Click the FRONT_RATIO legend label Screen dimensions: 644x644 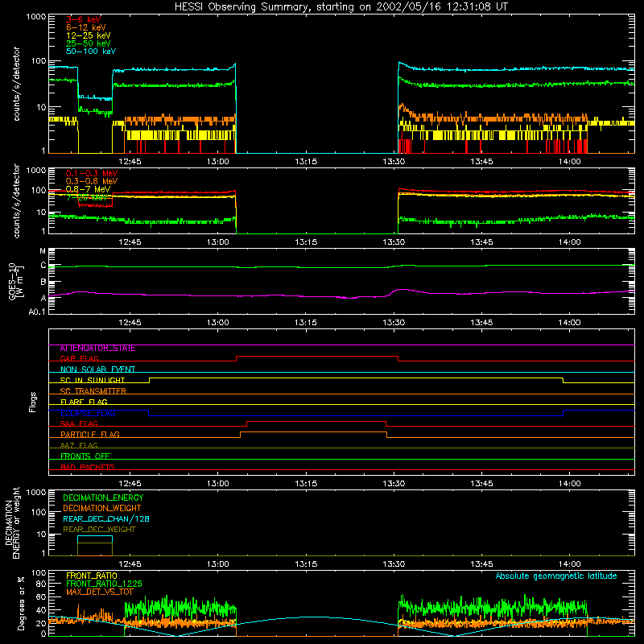pyautogui.click(x=92, y=576)
